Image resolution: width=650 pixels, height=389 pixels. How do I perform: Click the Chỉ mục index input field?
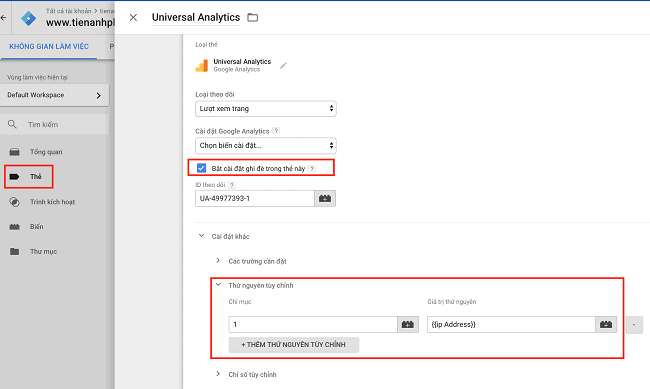pyautogui.click(x=313, y=325)
